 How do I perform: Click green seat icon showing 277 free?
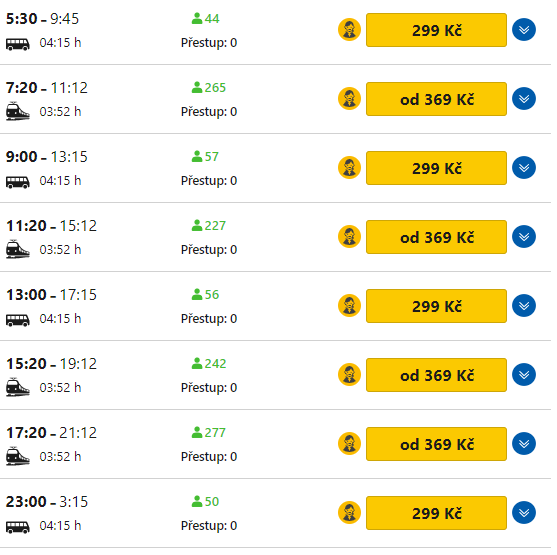tap(197, 432)
